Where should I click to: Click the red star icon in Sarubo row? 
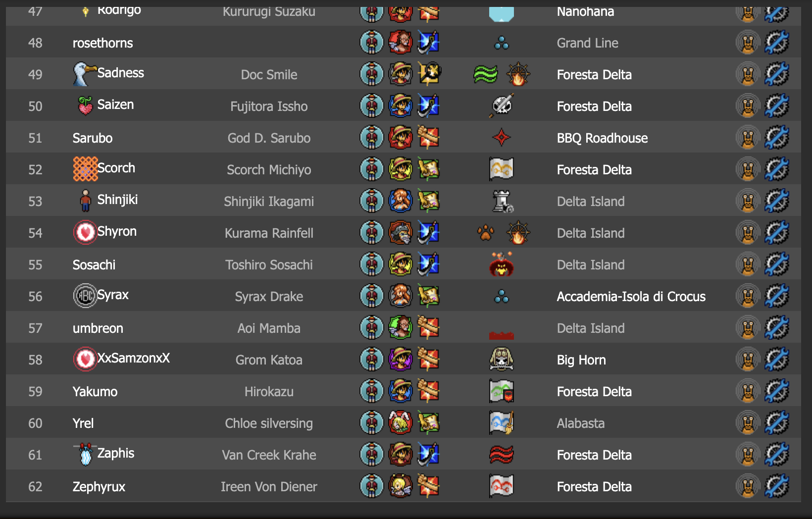click(x=501, y=138)
